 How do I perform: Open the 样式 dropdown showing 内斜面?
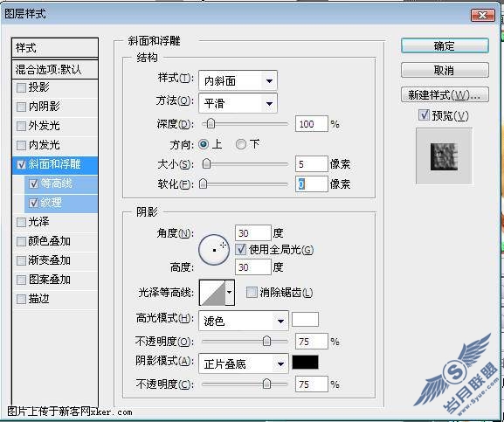(238, 80)
